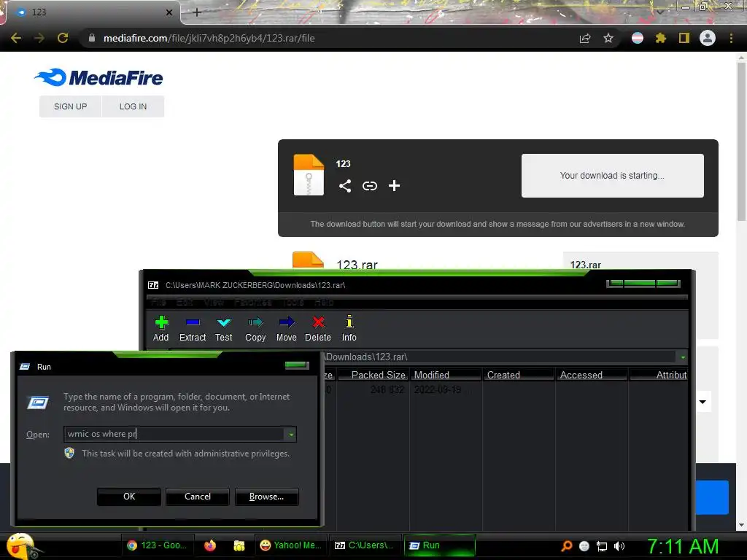Screen dimensions: 747x560
Task: Switch to the 7-Zip taskbar item
Action: 365,545
